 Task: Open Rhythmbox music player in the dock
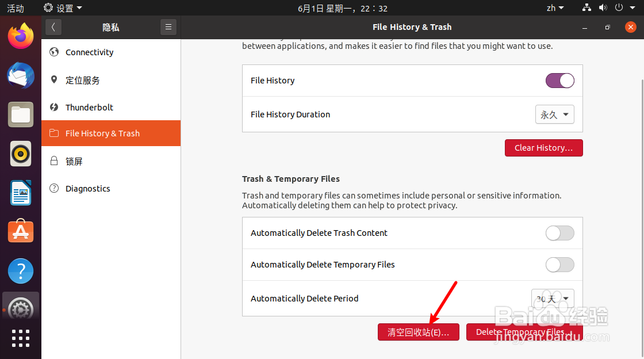[x=21, y=154]
